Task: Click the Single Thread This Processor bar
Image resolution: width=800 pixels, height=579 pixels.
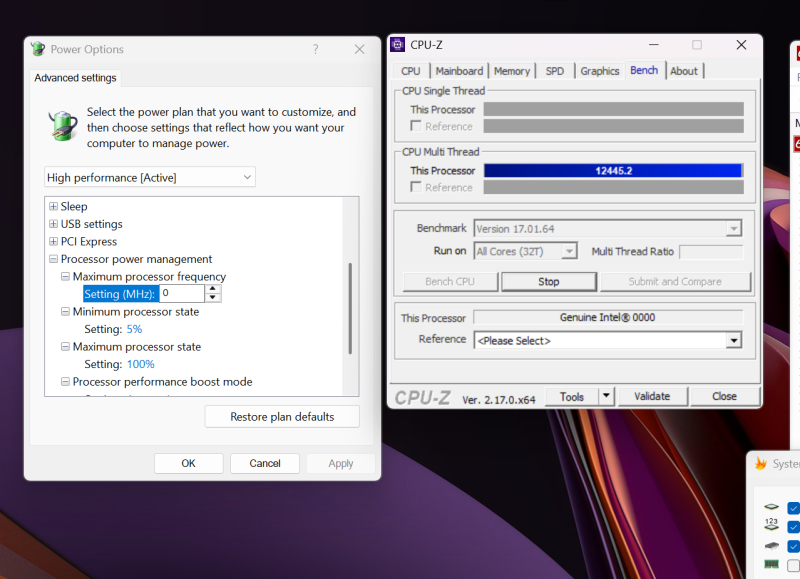Action: click(x=613, y=109)
